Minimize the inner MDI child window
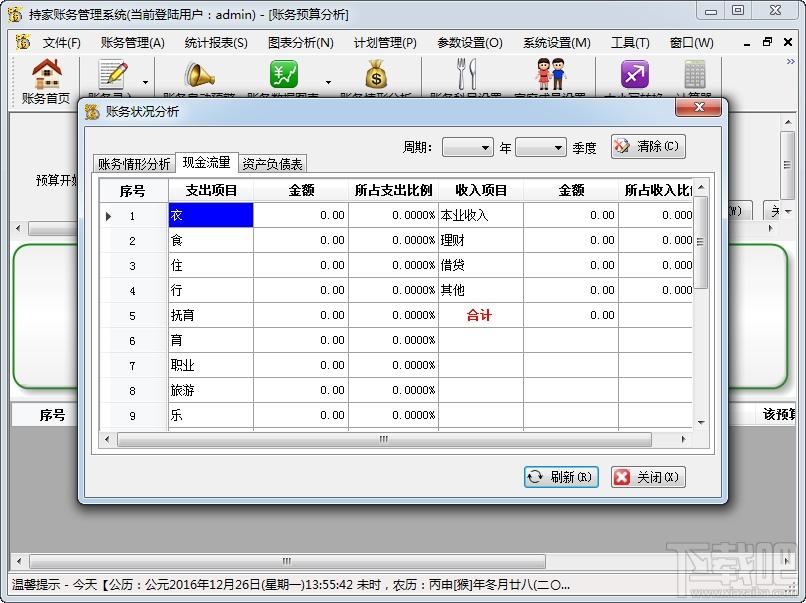Screen dimensions: 806x603 [x=747, y=43]
